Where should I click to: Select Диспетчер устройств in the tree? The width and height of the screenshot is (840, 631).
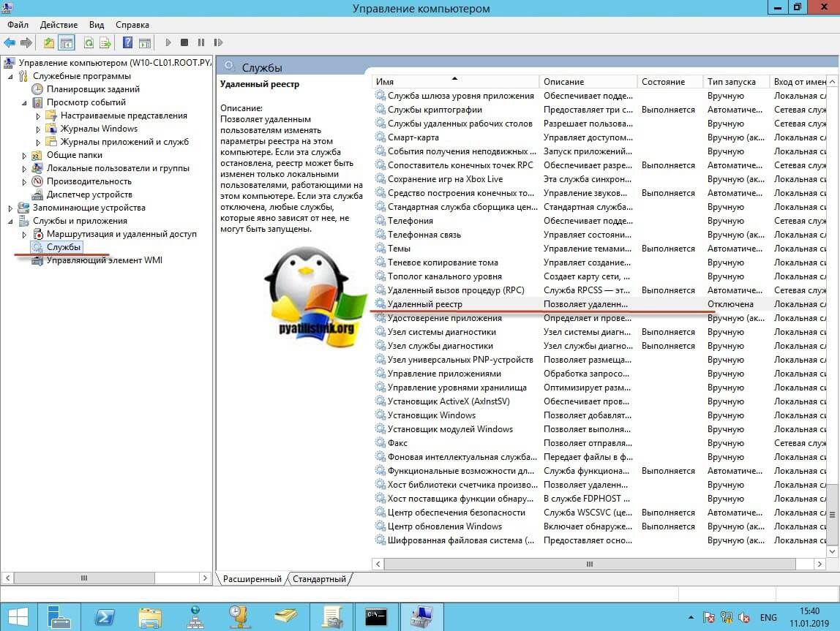[89, 194]
